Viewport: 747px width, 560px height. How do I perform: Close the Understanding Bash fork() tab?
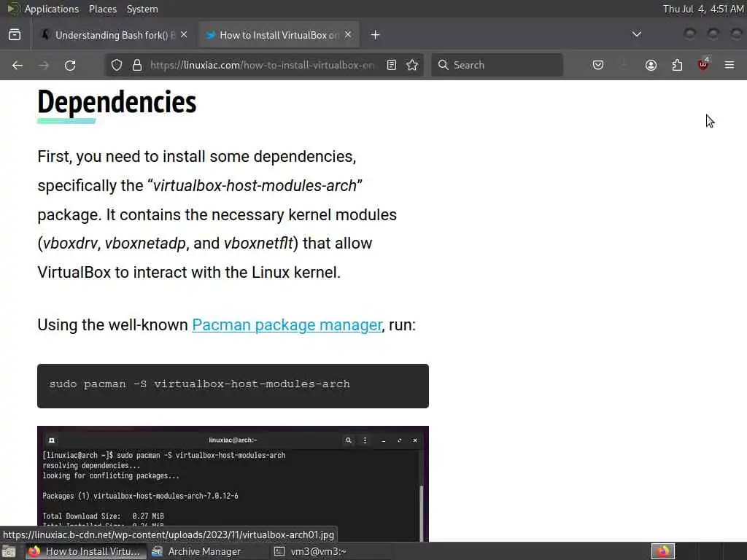pyautogui.click(x=184, y=35)
